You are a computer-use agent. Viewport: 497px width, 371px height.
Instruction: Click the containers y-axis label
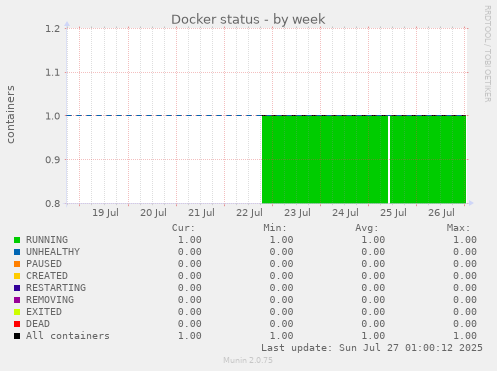click(x=11, y=114)
